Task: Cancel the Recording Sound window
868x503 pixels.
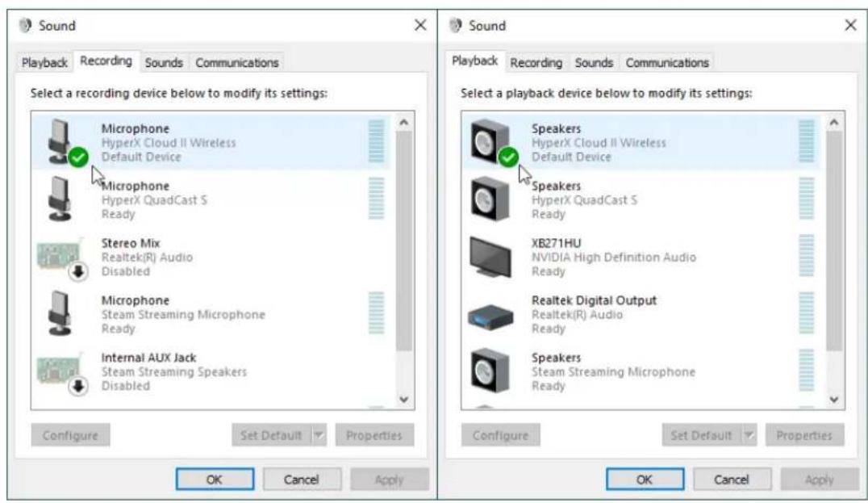Action: (x=301, y=479)
